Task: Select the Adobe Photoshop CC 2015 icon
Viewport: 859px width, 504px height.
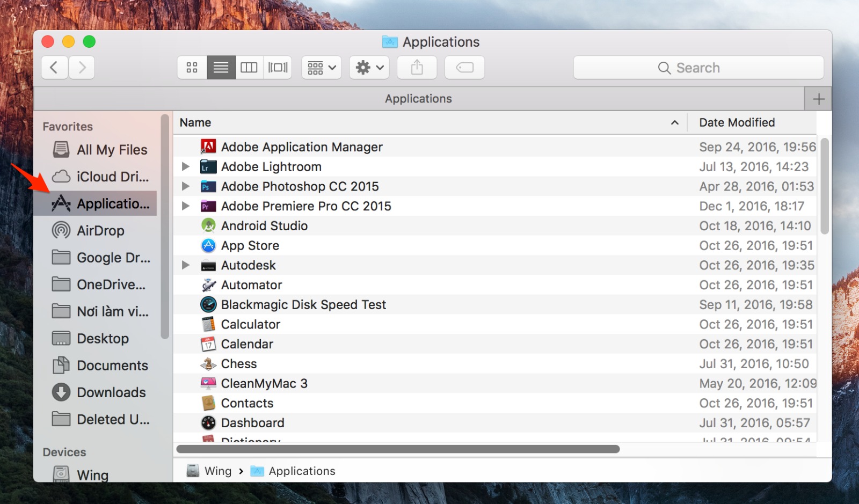Action: [x=208, y=187]
